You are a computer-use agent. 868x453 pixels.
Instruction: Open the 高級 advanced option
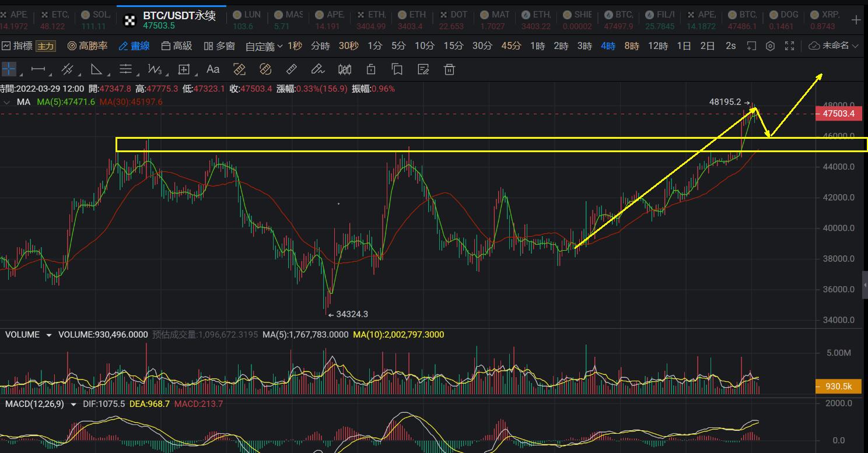[x=177, y=46]
